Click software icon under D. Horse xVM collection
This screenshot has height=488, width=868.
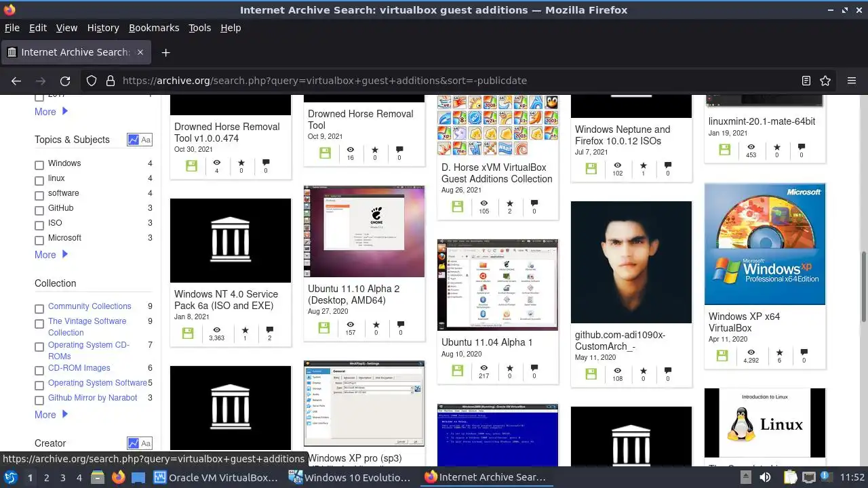[457, 206]
